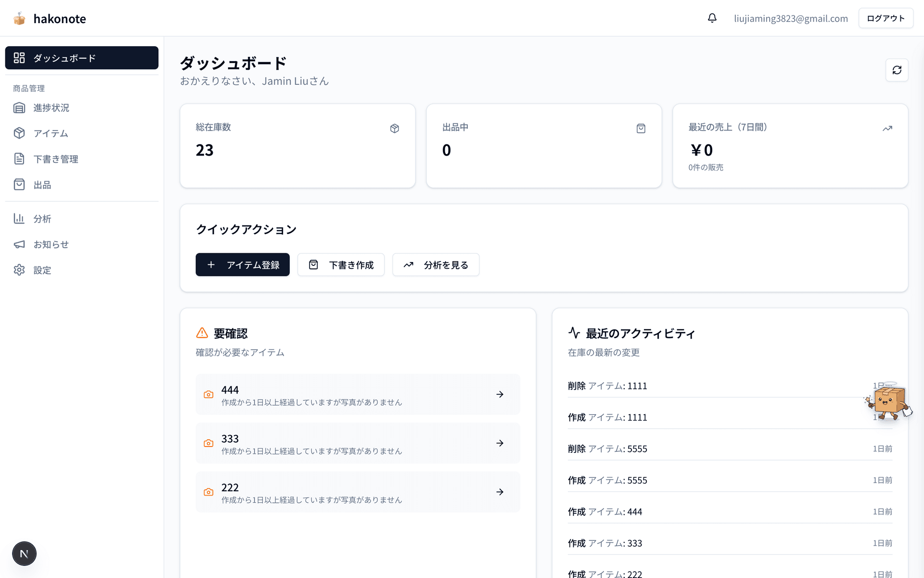This screenshot has width=924, height=578.
Task: Open item 333 via its arrow
Action: [x=500, y=443]
